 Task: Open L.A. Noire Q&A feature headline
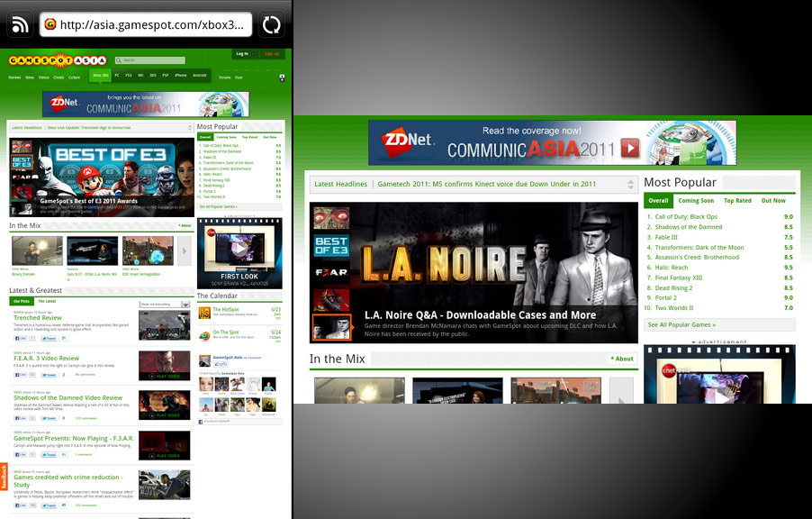(480, 314)
